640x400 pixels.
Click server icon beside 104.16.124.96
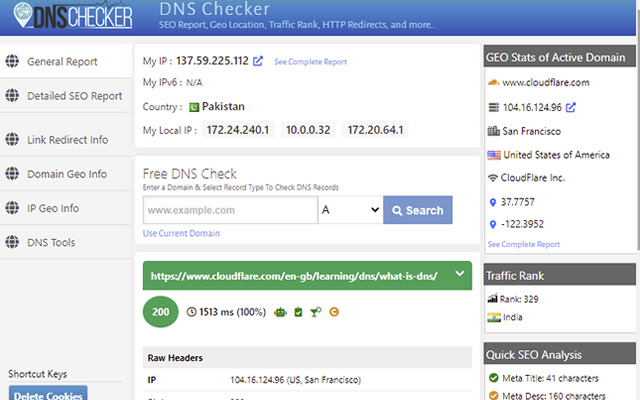pyautogui.click(x=493, y=107)
